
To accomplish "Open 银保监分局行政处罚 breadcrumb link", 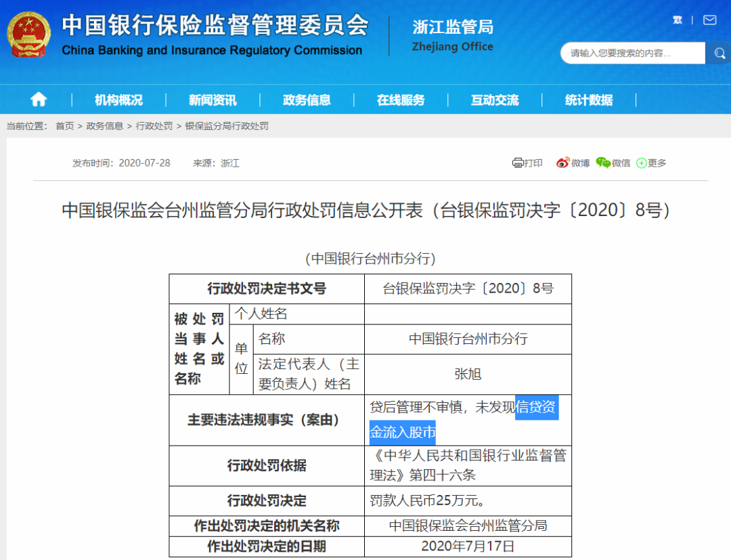I will pyautogui.click(x=227, y=126).
